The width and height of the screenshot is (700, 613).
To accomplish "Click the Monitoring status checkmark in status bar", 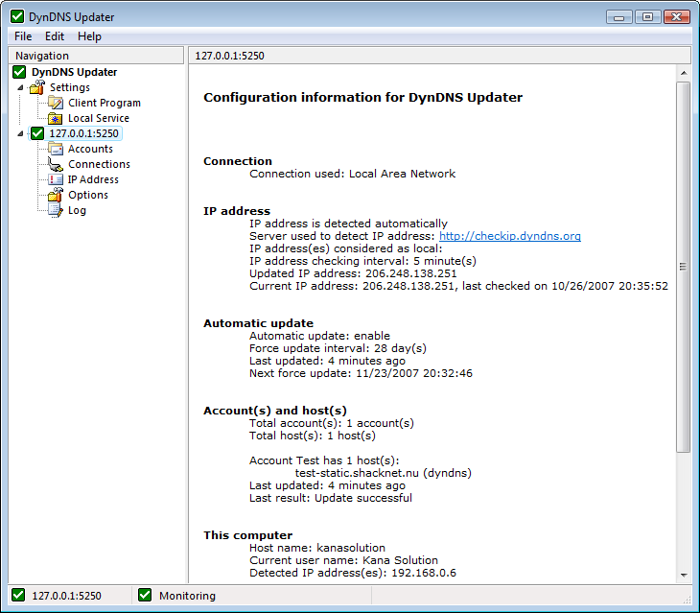I will point(145,596).
